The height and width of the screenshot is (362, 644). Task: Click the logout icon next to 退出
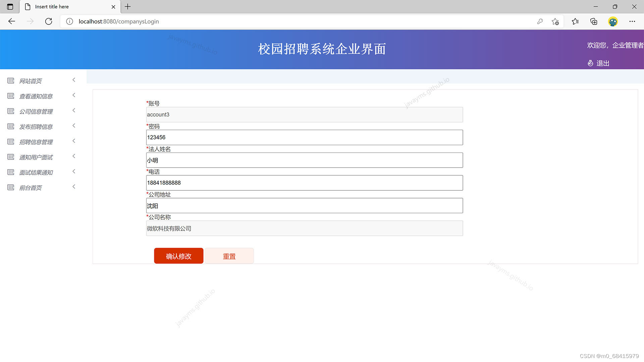click(590, 63)
